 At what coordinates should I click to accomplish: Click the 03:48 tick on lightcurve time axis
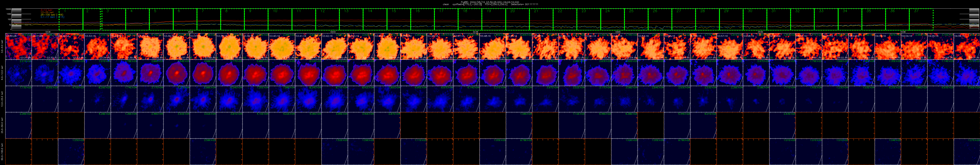(x=476, y=32)
